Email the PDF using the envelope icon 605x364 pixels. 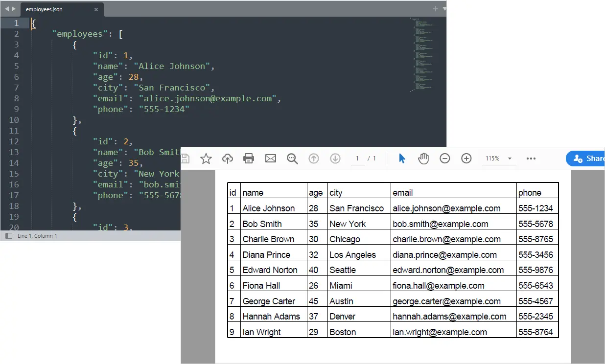270,158
